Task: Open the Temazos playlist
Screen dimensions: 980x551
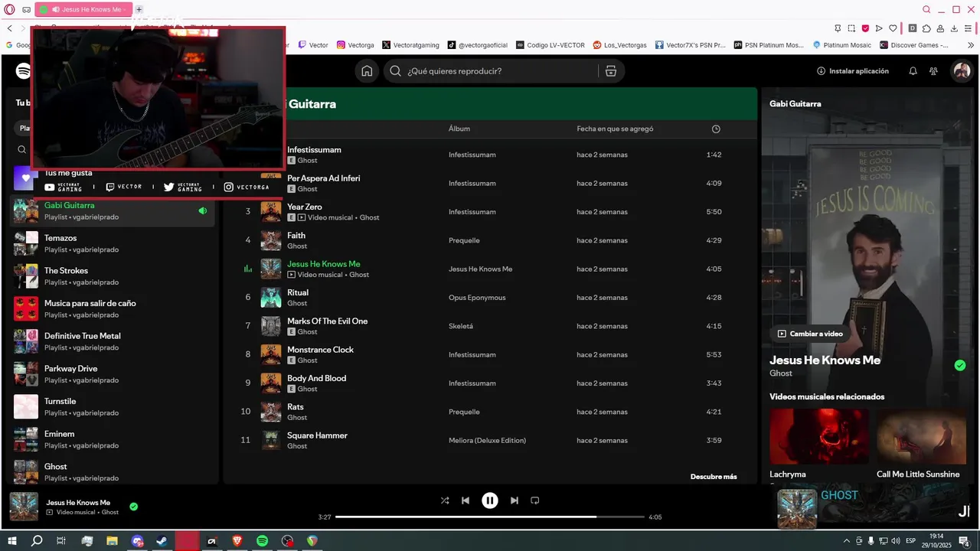Action: (x=113, y=243)
